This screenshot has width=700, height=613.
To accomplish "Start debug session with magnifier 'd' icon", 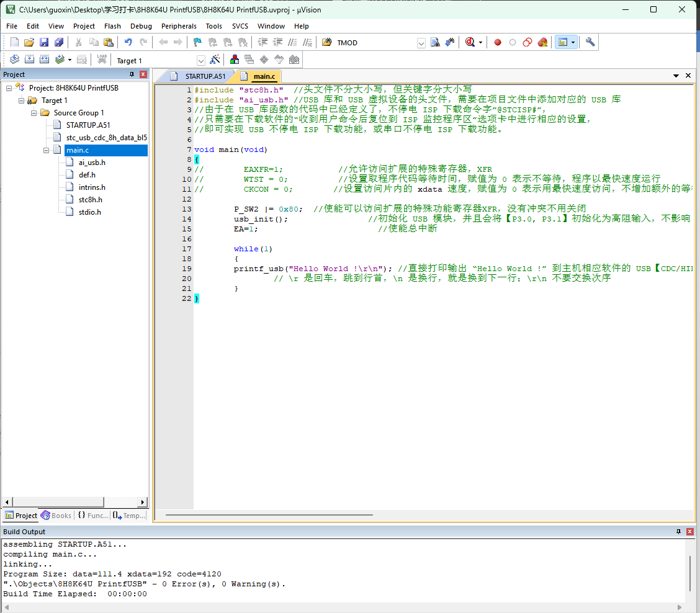I will pyautogui.click(x=470, y=42).
